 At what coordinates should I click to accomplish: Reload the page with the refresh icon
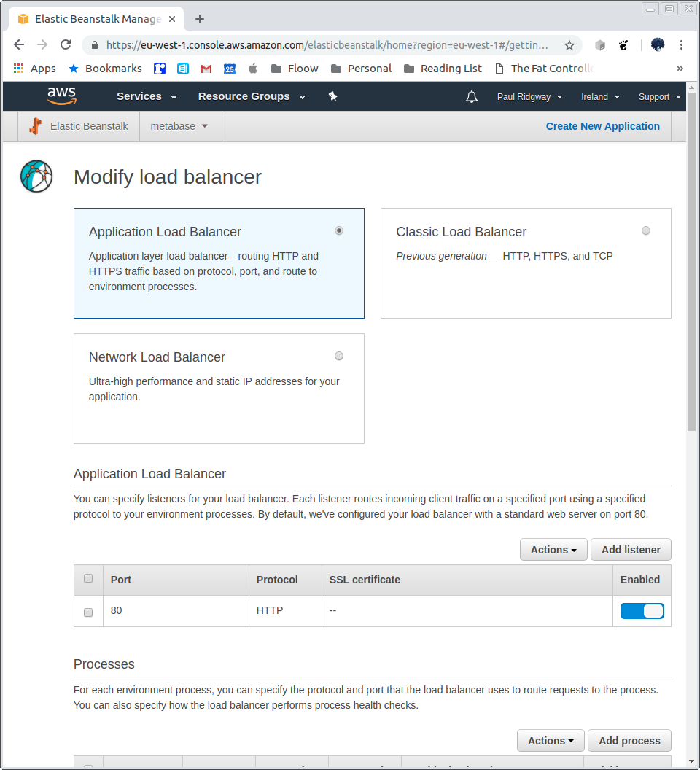(x=66, y=44)
